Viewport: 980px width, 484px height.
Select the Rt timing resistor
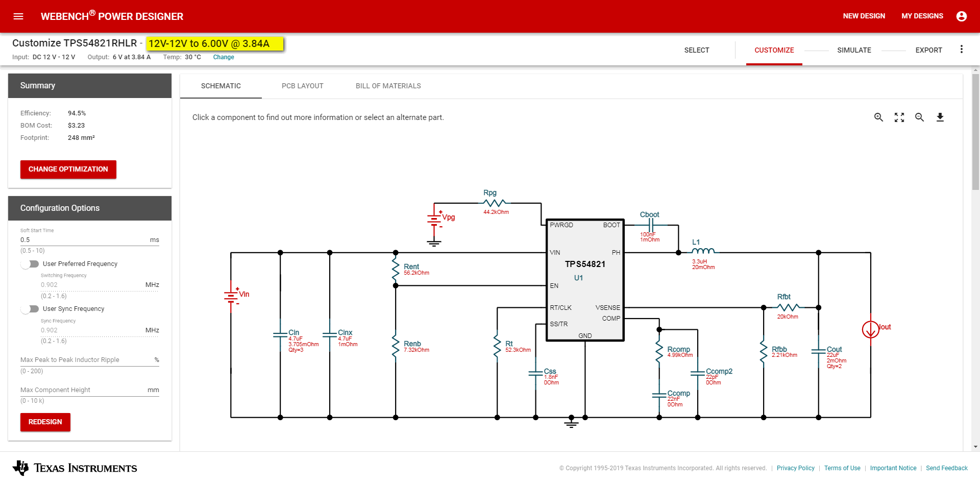pos(497,346)
